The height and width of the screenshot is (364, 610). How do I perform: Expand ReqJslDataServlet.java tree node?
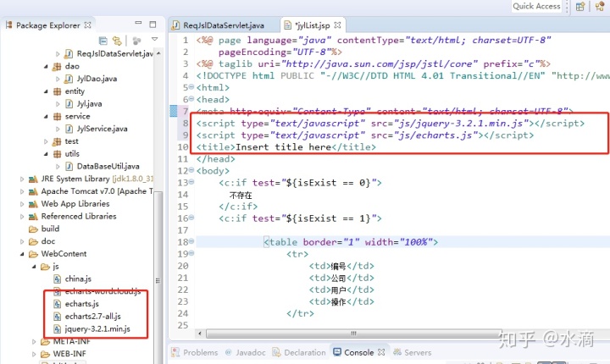[x=58, y=53]
